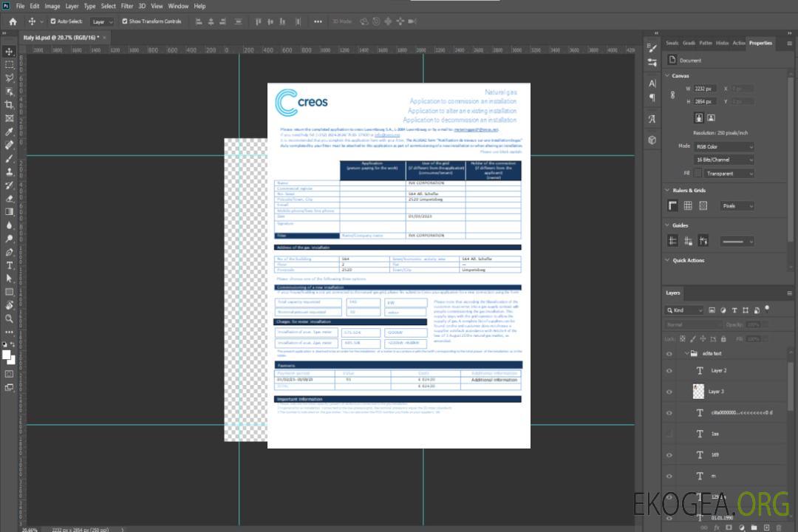Select the Rectangular Marquee tool
798x532 pixels.
pyautogui.click(x=10, y=64)
